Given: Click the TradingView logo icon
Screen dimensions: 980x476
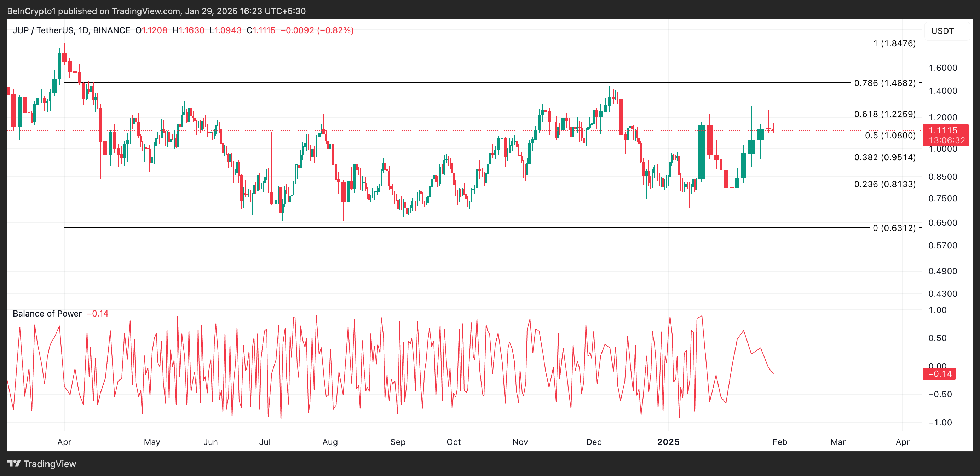Looking at the screenshot, I should (x=14, y=464).
